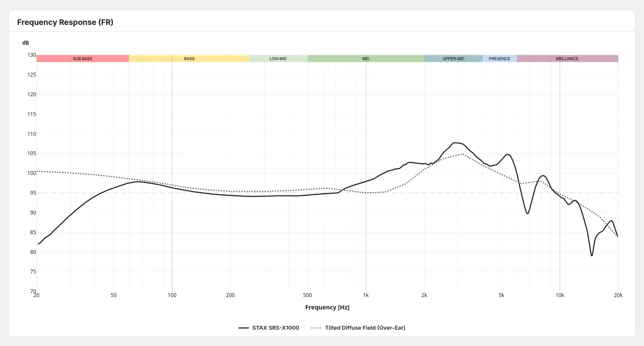The height and width of the screenshot is (346, 644).
Task: Click the PRESENCE frequency band
Action: pos(500,58)
